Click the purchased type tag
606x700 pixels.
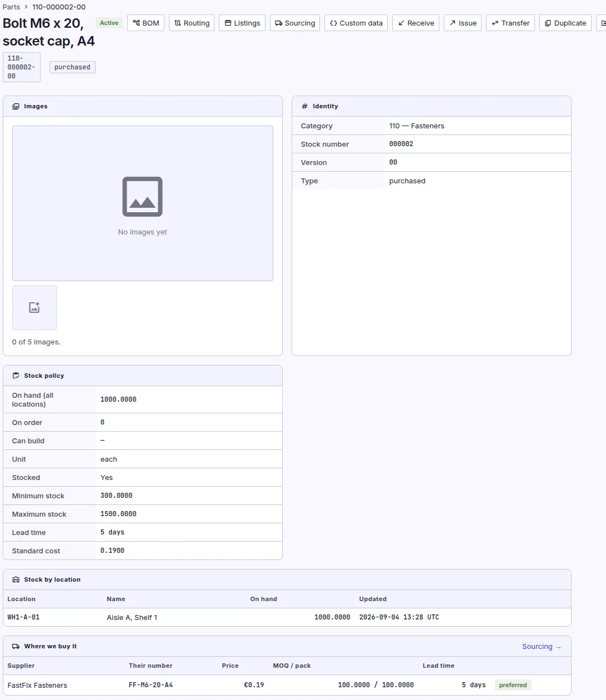[72, 67]
